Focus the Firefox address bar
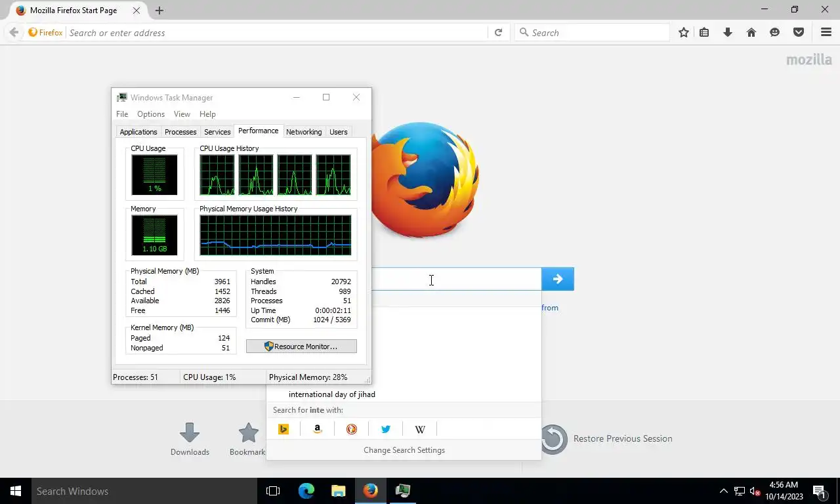The height and width of the screenshot is (504, 840). [276, 33]
